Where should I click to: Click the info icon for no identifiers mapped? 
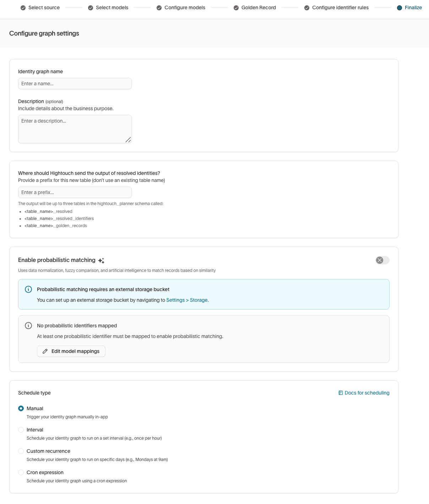[28, 326]
